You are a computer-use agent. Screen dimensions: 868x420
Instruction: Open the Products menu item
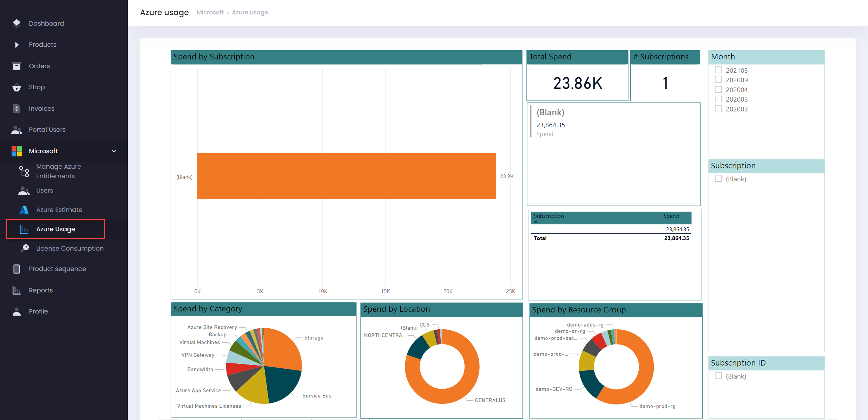[x=42, y=45]
